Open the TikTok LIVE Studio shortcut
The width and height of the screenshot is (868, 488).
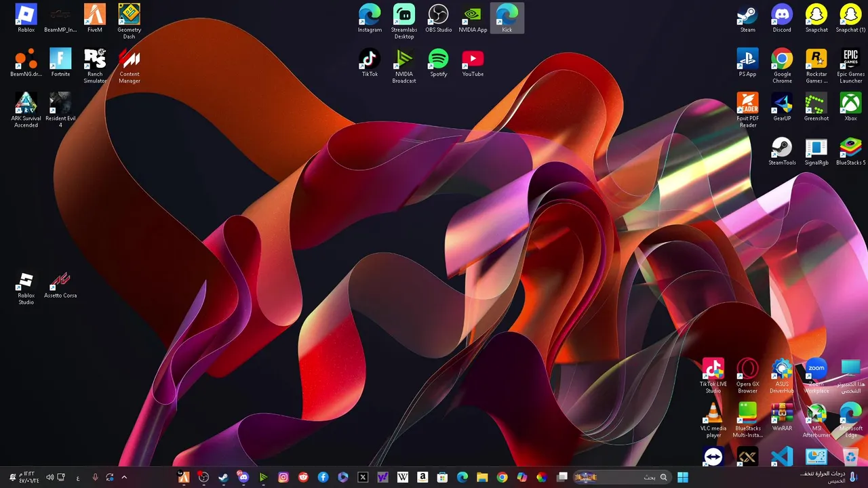(x=713, y=375)
